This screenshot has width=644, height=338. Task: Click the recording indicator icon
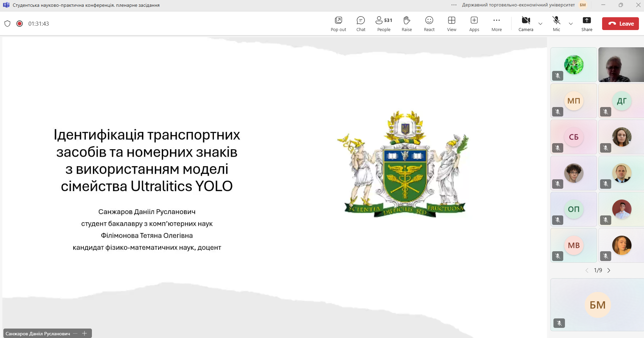pyautogui.click(x=20, y=24)
